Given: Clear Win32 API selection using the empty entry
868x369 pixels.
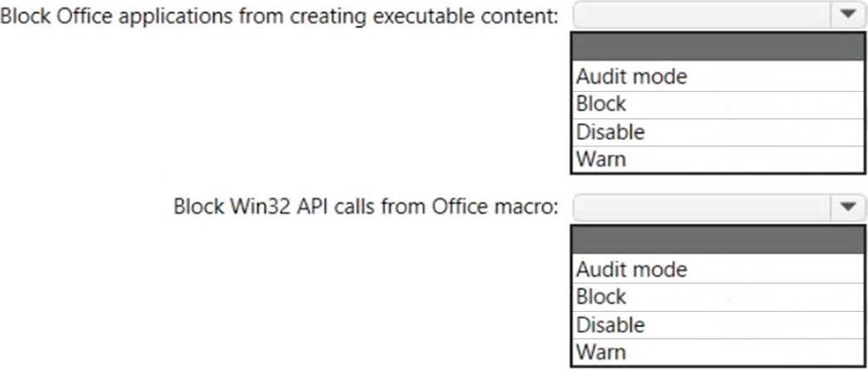Looking at the screenshot, I should point(719,240).
